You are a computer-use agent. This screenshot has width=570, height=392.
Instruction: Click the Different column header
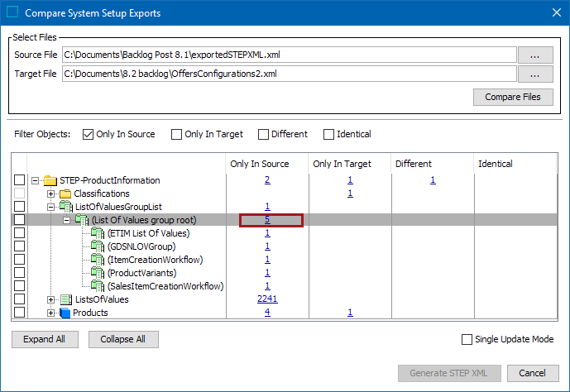(414, 164)
